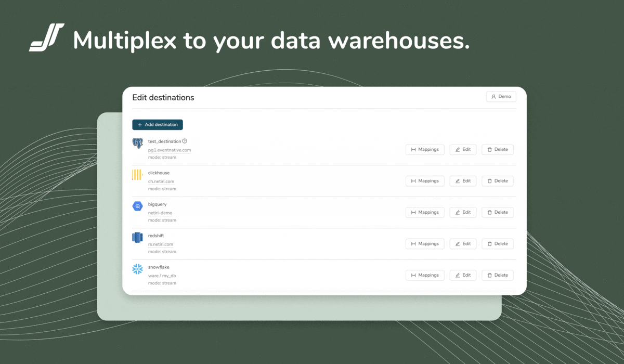
Task: Click the PostgreSQL icon for test_destination
Action: coord(137,143)
